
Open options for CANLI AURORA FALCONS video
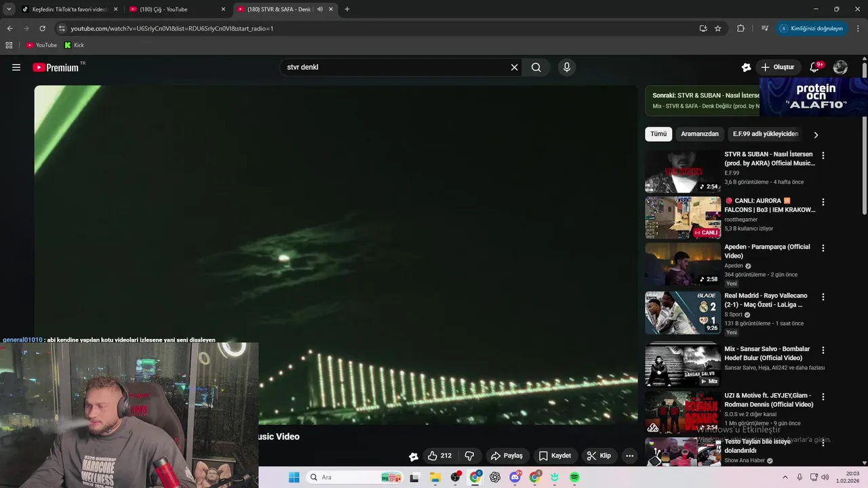click(x=823, y=202)
